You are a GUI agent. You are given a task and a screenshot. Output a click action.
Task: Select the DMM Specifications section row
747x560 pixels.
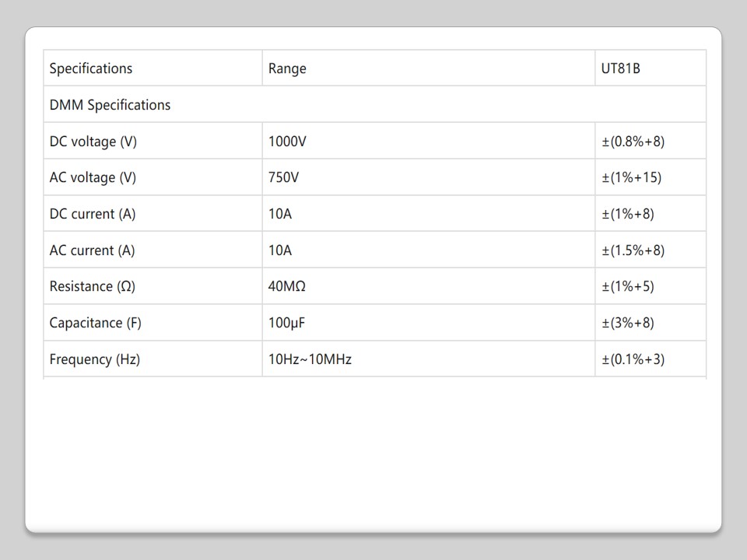pos(110,105)
